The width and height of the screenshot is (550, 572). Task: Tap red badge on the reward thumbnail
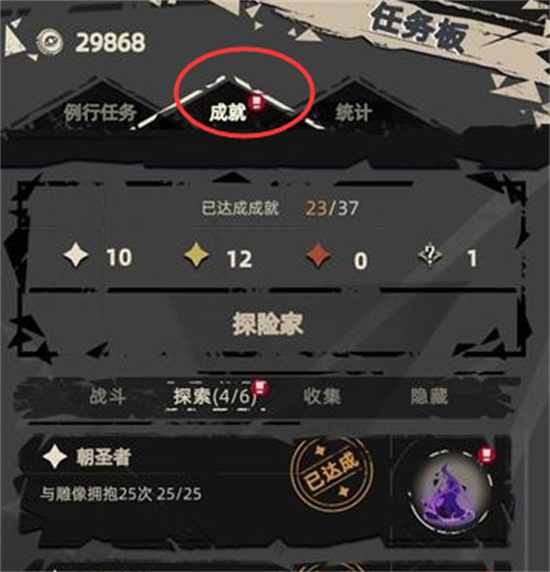[487, 455]
